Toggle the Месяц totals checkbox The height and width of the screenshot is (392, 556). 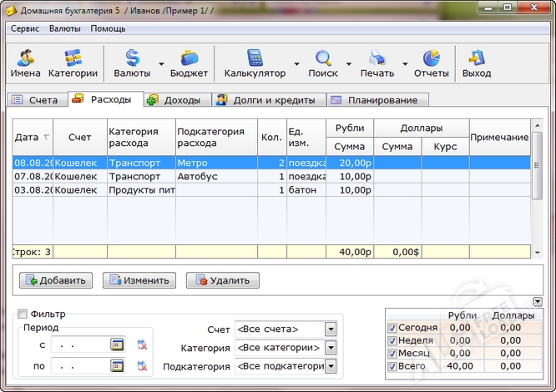click(392, 353)
